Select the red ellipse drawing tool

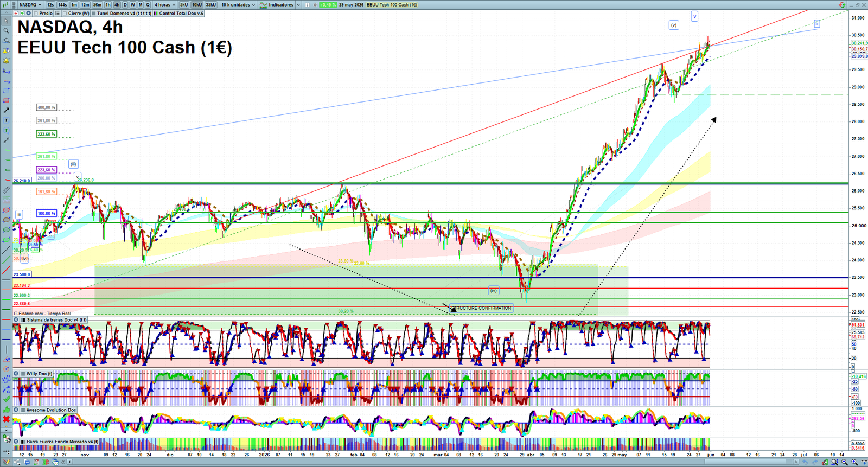pyautogui.click(x=6, y=210)
